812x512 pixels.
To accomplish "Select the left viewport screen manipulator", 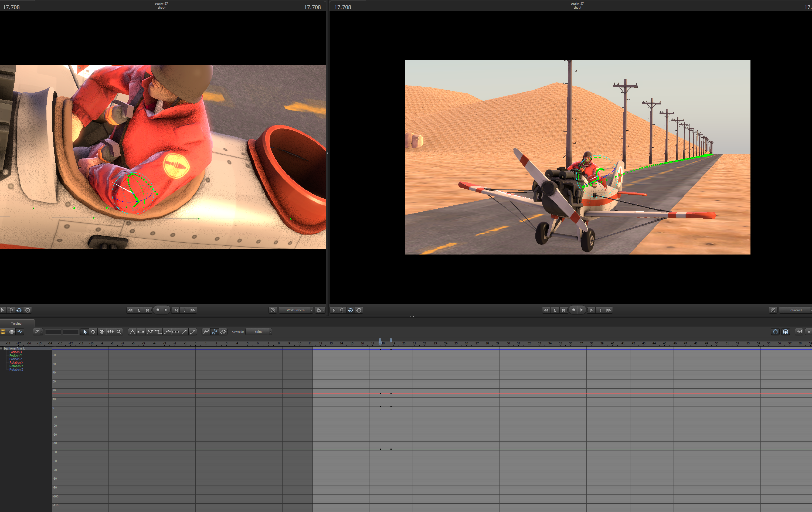I will click(28, 310).
